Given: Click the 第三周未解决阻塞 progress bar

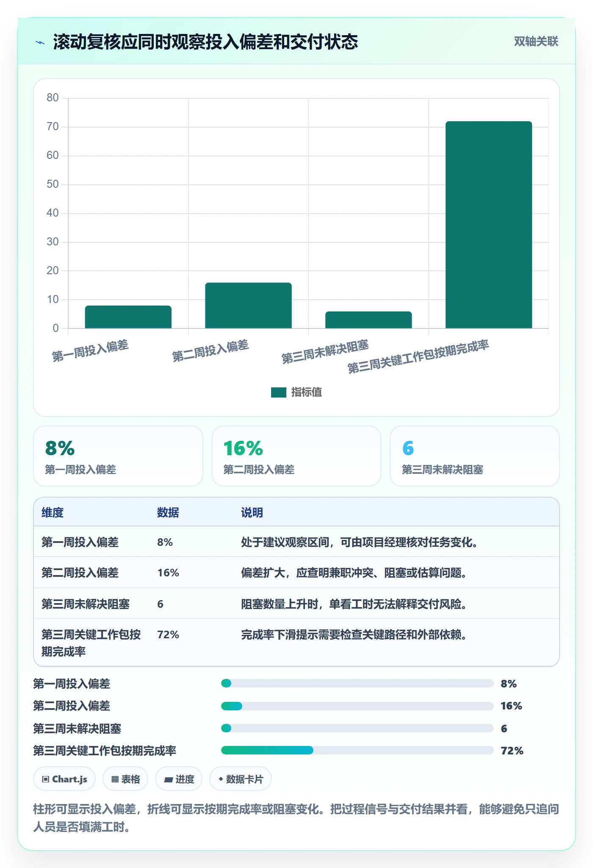Looking at the screenshot, I should coord(357,728).
